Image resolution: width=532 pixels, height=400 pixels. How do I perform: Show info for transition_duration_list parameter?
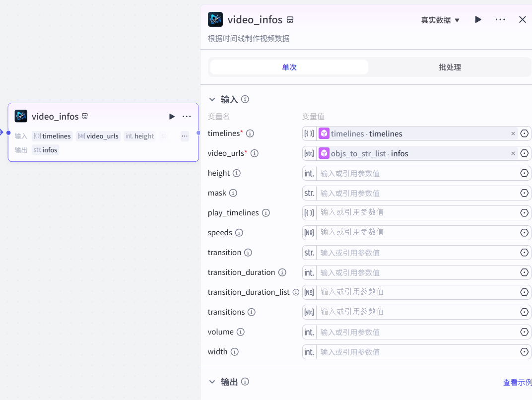[x=296, y=292]
